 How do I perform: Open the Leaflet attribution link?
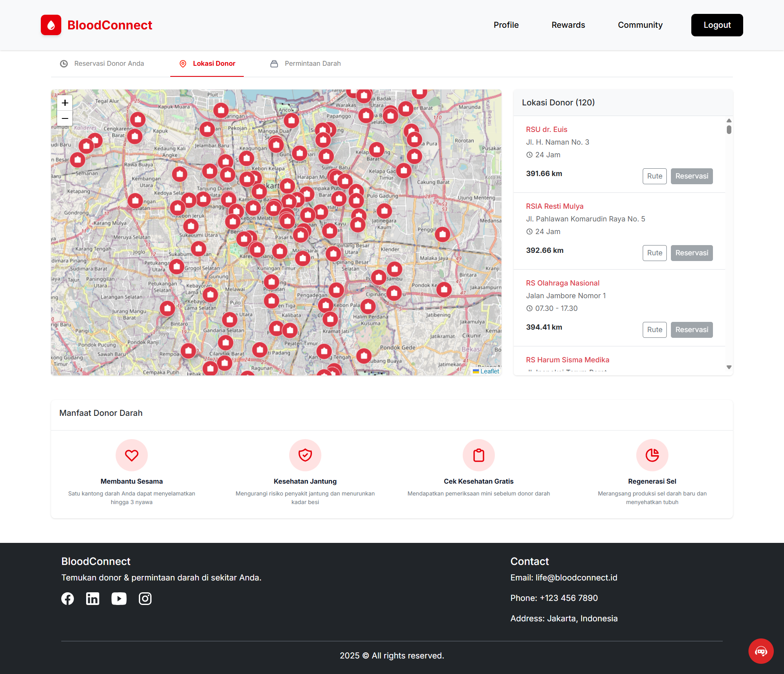point(489,371)
